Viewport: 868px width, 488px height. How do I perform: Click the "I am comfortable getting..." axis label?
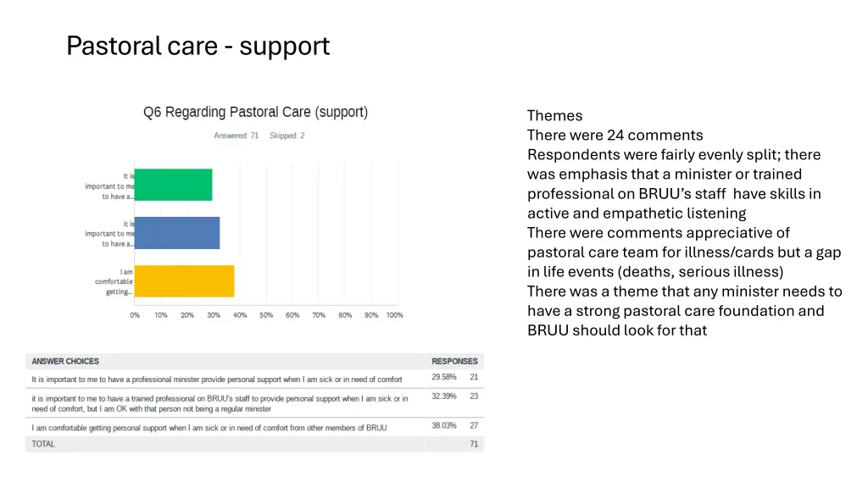[114, 282]
